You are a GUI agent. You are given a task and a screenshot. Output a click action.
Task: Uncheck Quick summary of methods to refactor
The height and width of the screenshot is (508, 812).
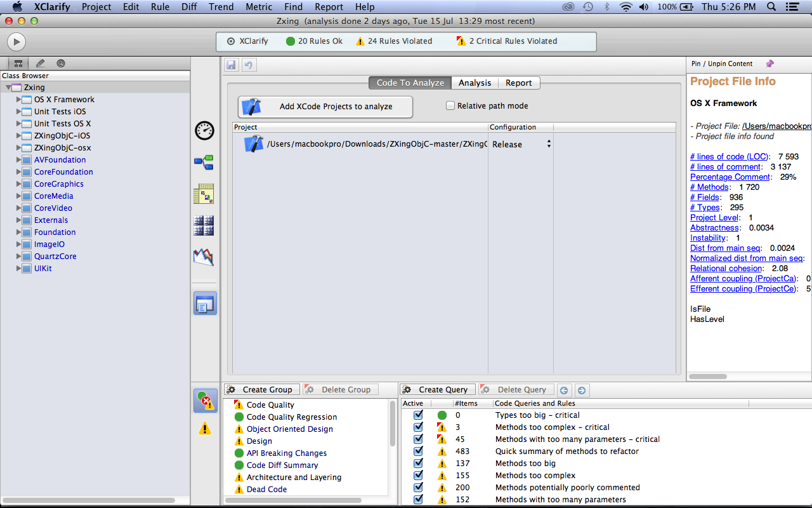(x=418, y=451)
